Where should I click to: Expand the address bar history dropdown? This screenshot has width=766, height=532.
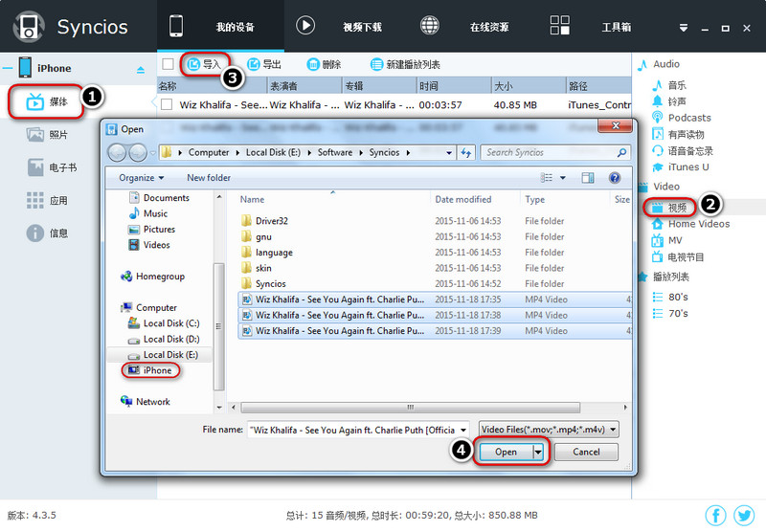(449, 153)
